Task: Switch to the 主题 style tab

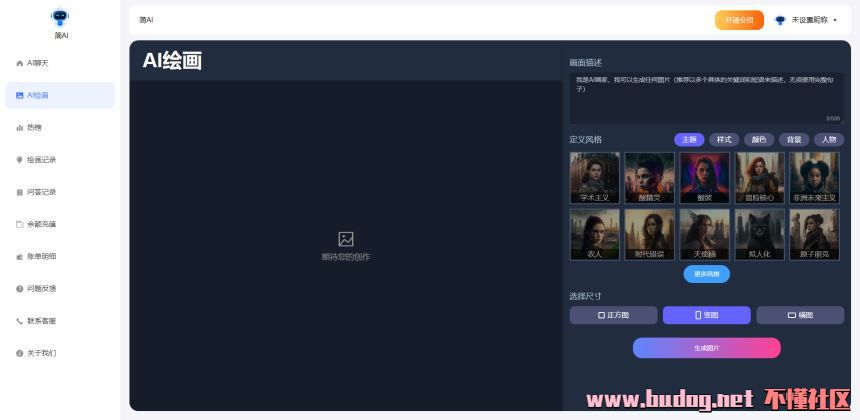Action: pos(689,140)
